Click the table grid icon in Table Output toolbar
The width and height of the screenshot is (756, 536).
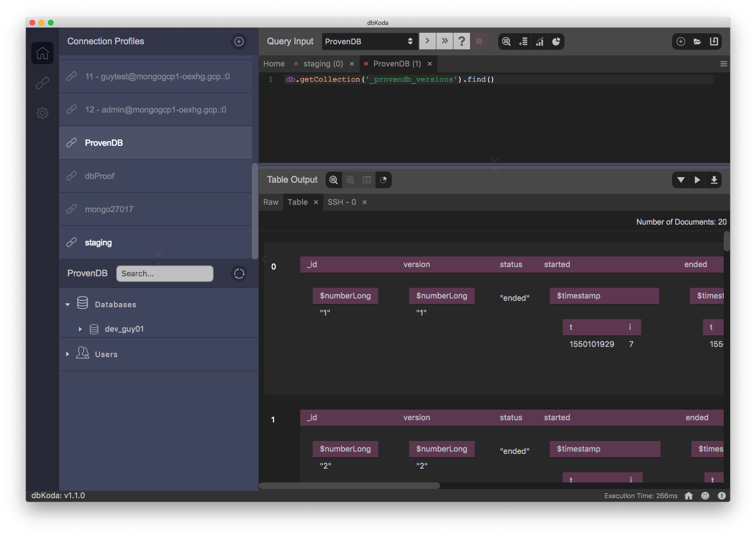click(367, 180)
